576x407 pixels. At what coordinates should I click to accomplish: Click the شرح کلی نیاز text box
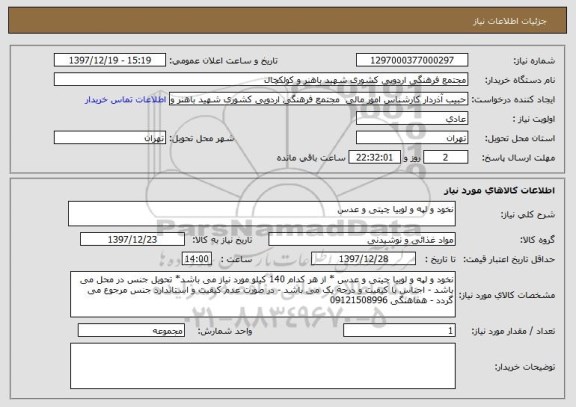[262, 214]
